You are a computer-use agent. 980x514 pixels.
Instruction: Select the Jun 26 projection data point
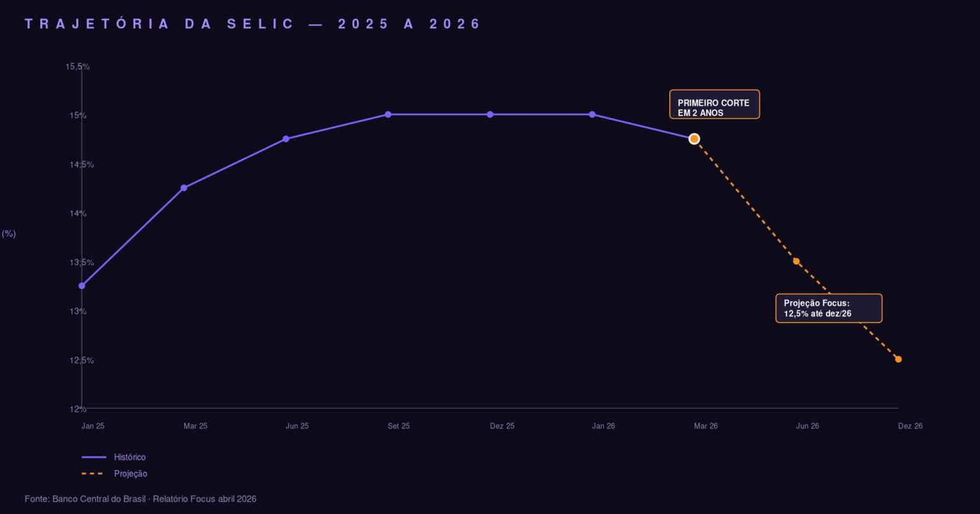click(x=796, y=261)
